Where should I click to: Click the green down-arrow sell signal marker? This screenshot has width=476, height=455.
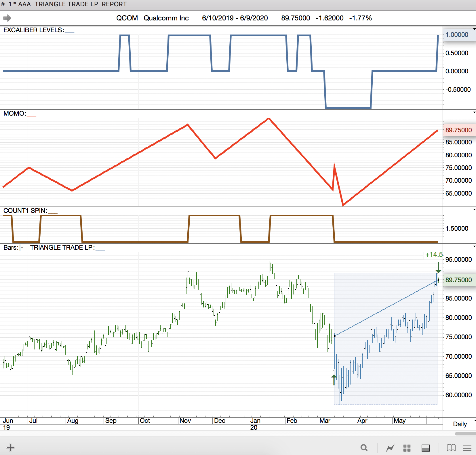(438, 267)
